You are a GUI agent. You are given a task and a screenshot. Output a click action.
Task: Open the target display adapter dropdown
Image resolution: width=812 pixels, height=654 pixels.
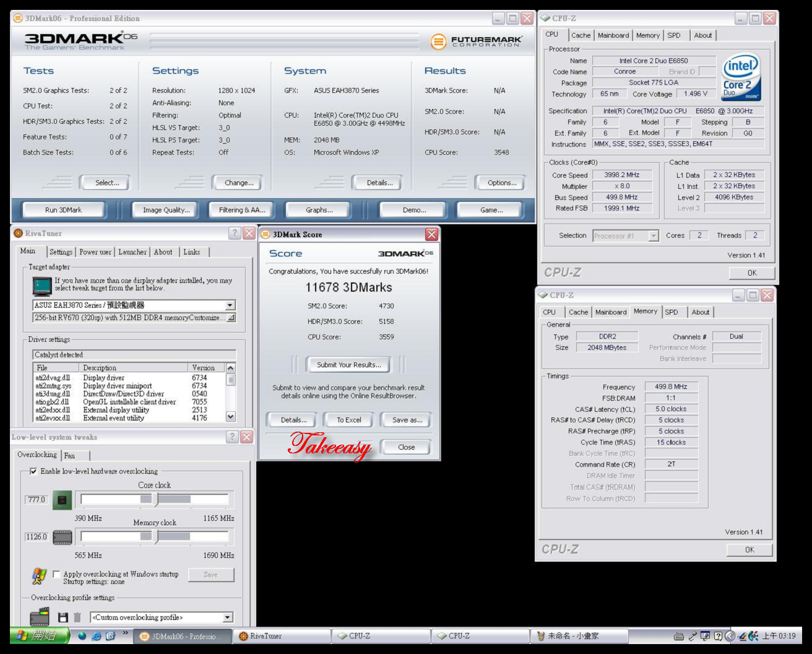230,305
